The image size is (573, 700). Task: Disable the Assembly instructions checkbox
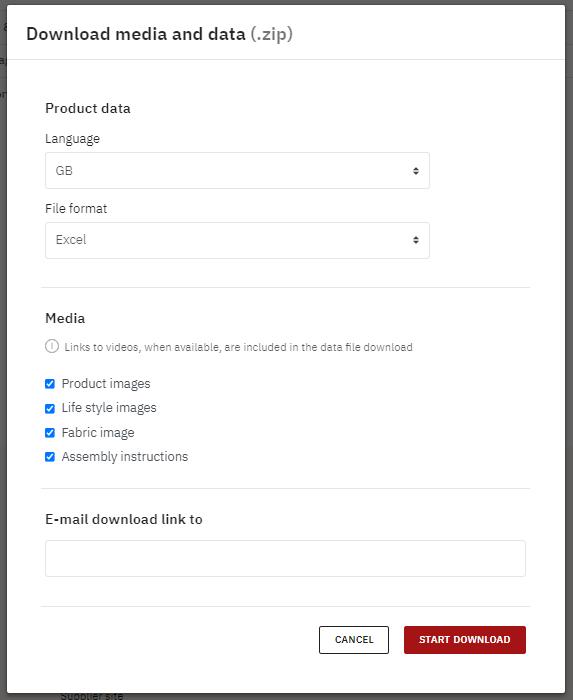pos(50,457)
